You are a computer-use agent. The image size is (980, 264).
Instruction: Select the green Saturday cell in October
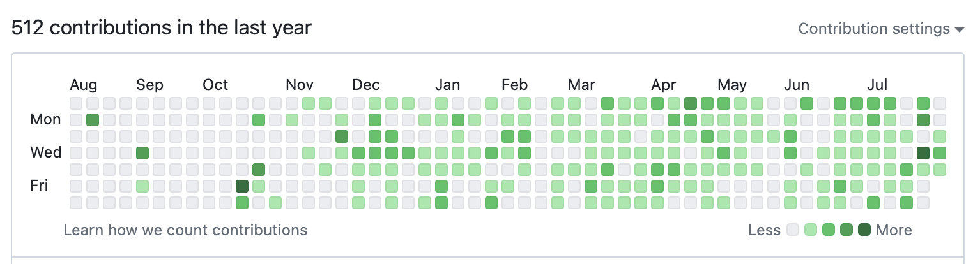point(242,202)
